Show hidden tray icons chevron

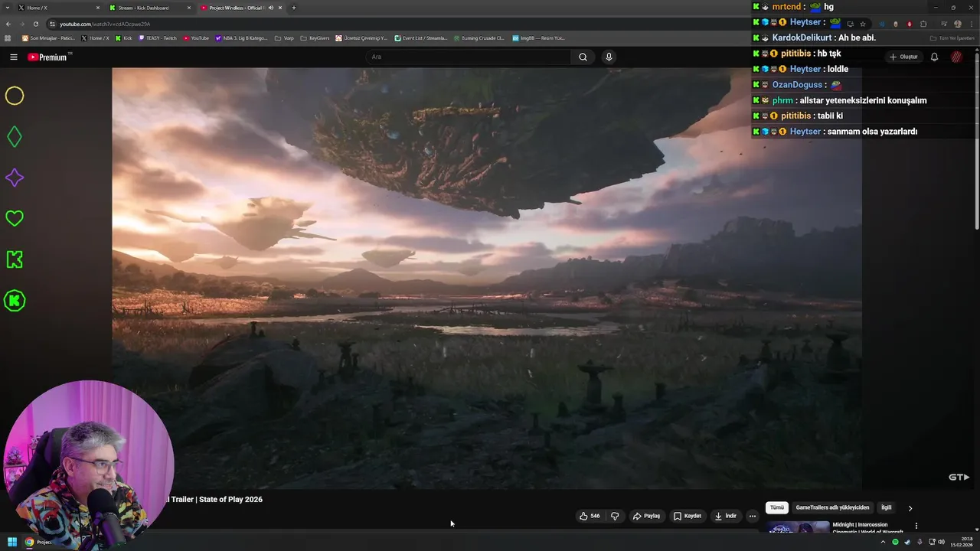click(883, 542)
